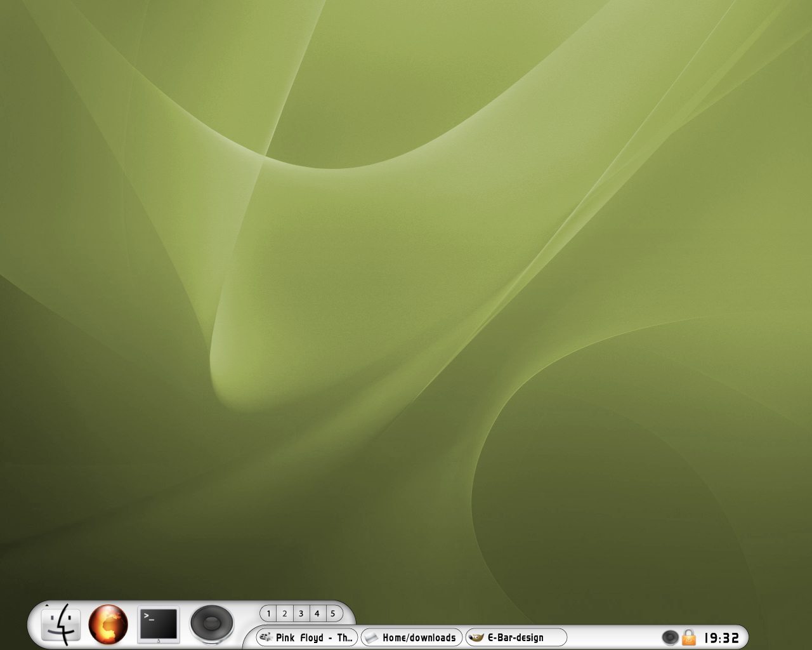
Task: Switch to workspace 1 in pager
Action: (x=268, y=614)
